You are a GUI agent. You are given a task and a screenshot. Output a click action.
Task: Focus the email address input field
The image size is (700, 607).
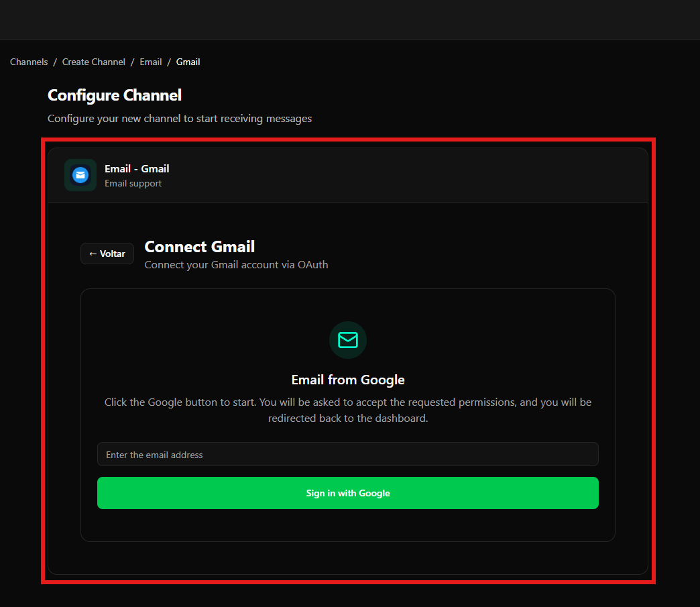348,454
